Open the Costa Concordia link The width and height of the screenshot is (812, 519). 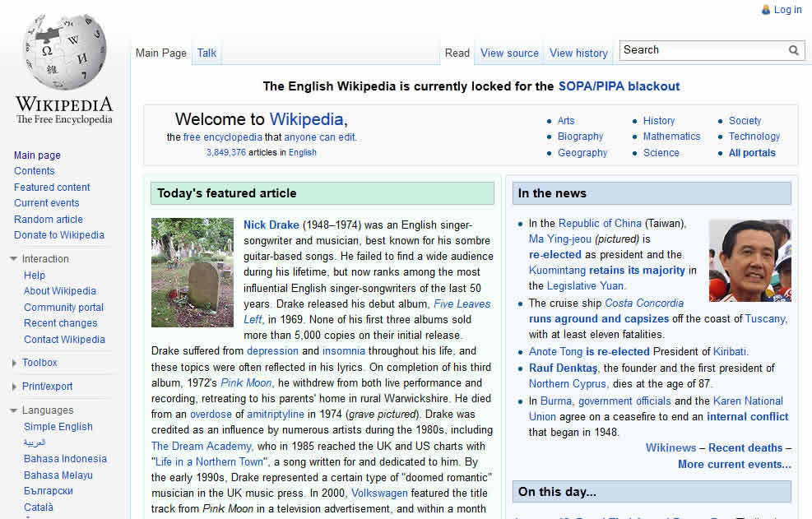[x=644, y=303]
